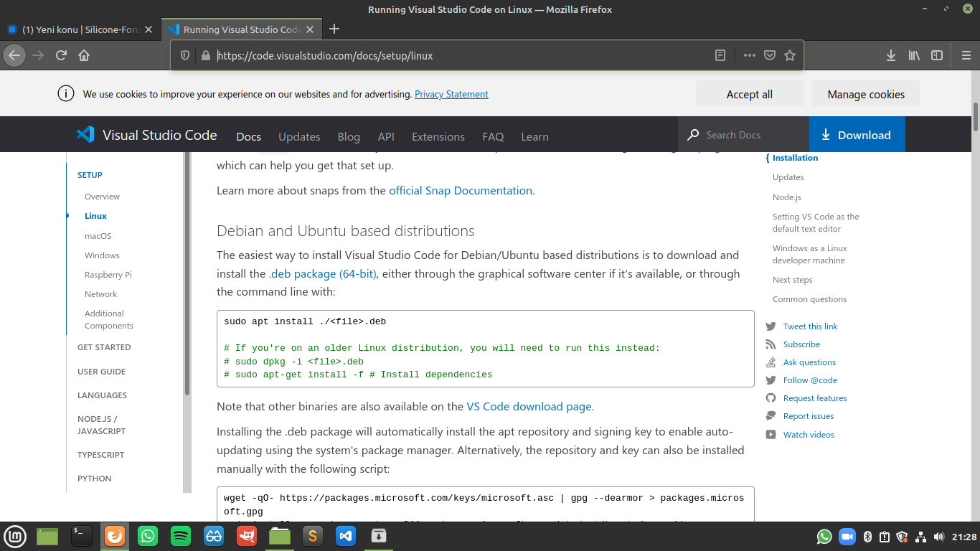Go back with the browser back arrow
Image resolution: width=980 pixels, height=551 pixels.
[14, 55]
